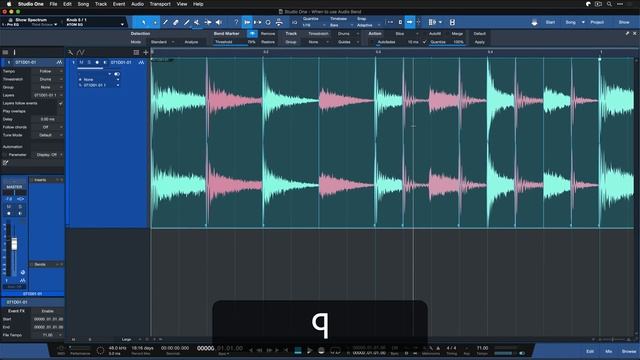Open the track list hamburger icon
Viewport: 640px width, 360px height.
click(5, 52)
